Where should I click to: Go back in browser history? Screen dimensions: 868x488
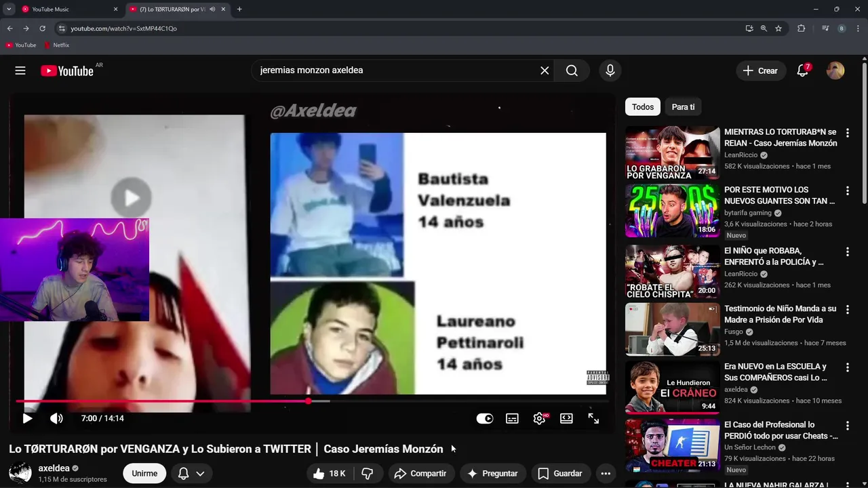click(x=9, y=28)
